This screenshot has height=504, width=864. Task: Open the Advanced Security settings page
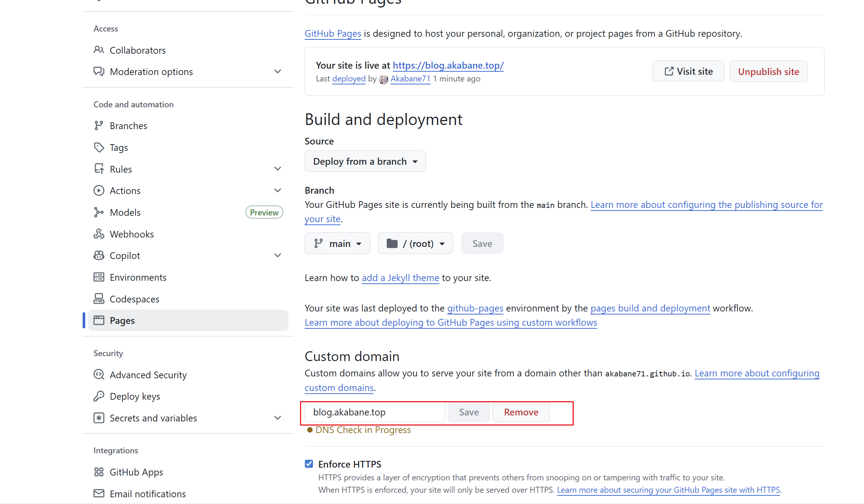[x=148, y=375]
